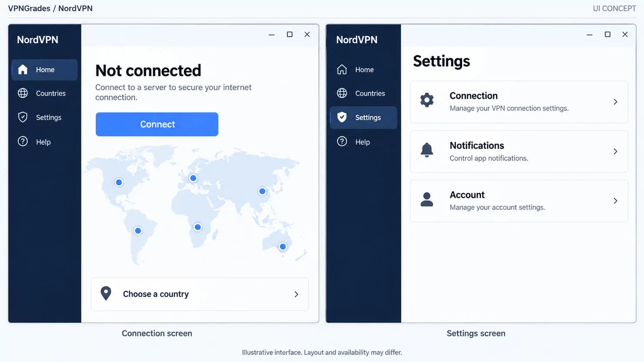Image resolution: width=644 pixels, height=362 pixels.
Task: Select the East Asia server dot on map
Action: 262,191
